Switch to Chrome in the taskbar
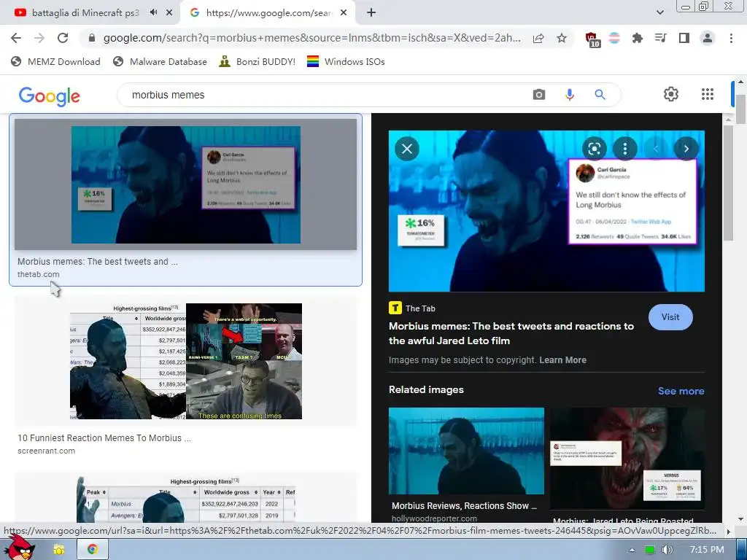Screen dimensions: 747x560 [93, 550]
